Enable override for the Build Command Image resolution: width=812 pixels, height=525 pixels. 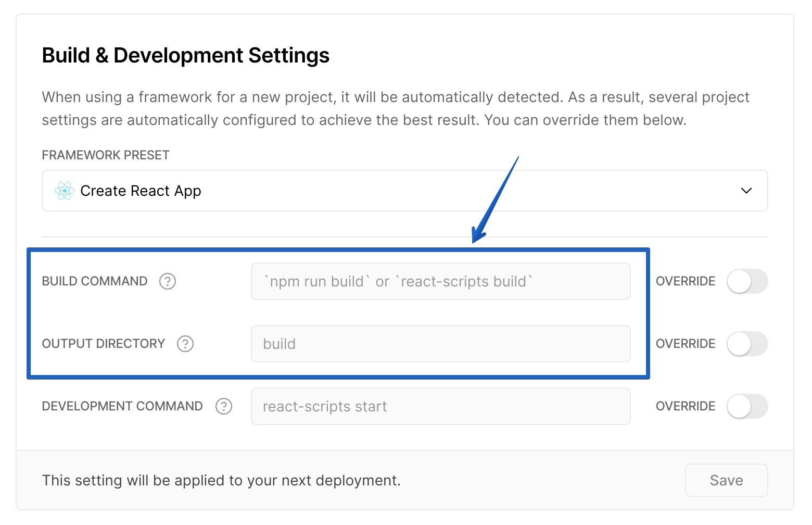[747, 281]
